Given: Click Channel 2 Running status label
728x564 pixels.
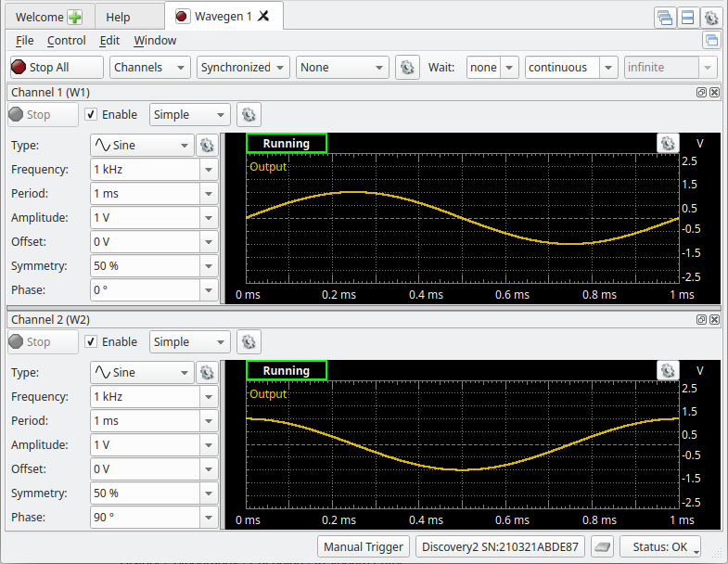Looking at the screenshot, I should click(x=287, y=371).
